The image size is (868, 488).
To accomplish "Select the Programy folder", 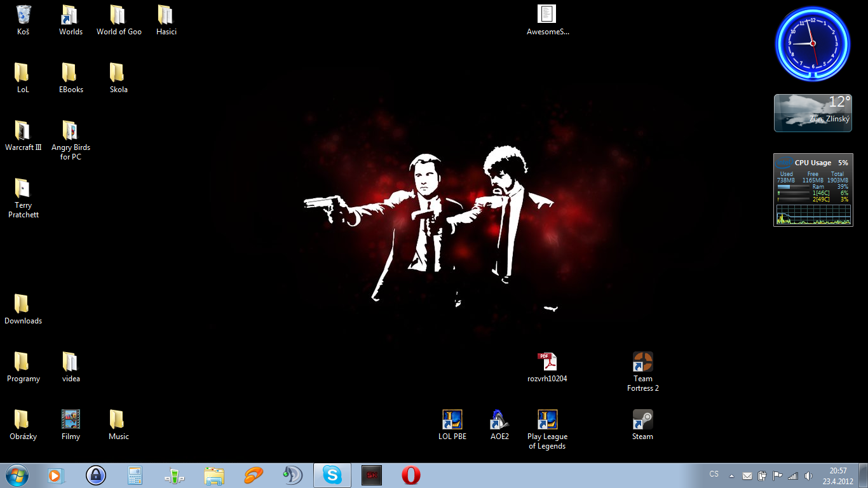I will pyautogui.click(x=23, y=367).
